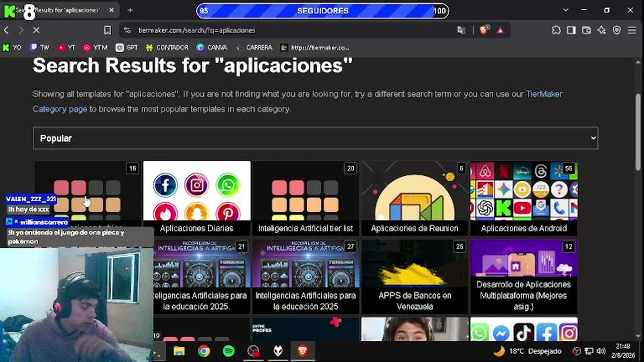Open the volume control in system tray
This screenshot has width=644, height=362.
point(601,351)
